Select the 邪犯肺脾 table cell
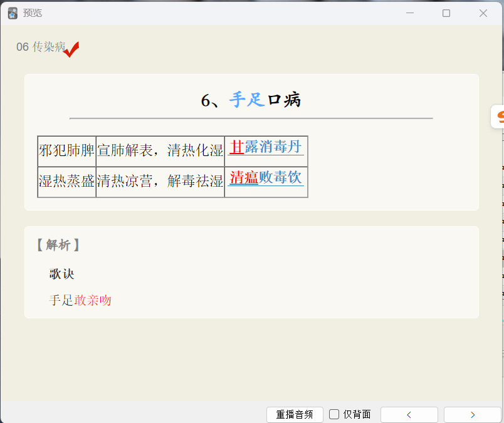This screenshot has width=504, height=423. coord(67,151)
